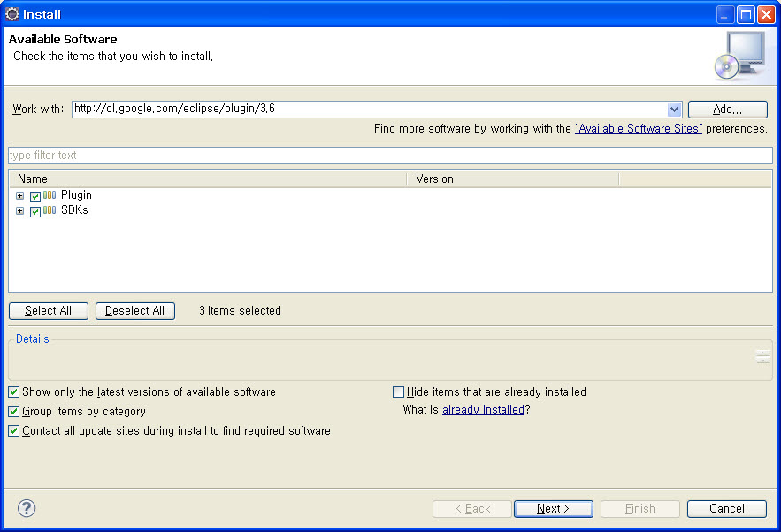Image resolution: width=781 pixels, height=532 pixels.
Task: Enable Hide items that are already installed
Action: coord(398,391)
